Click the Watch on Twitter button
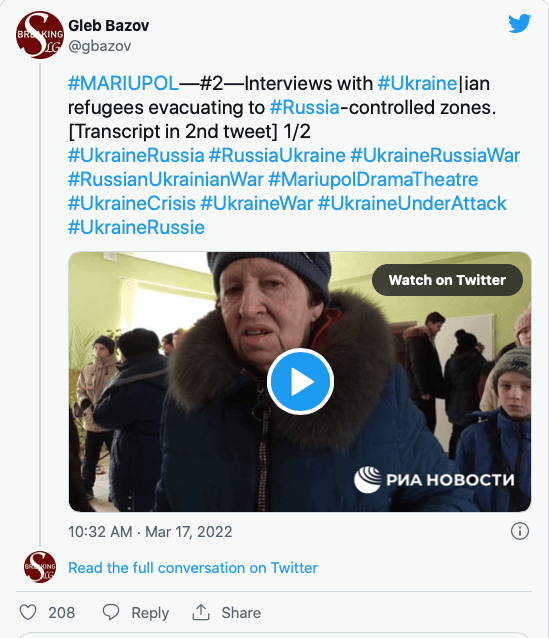The width and height of the screenshot is (549, 638). pyautogui.click(x=447, y=280)
